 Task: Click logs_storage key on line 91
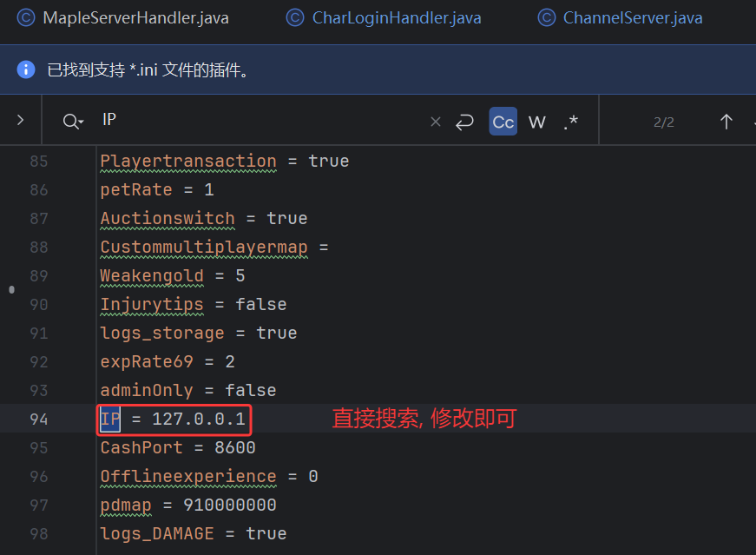tap(162, 333)
